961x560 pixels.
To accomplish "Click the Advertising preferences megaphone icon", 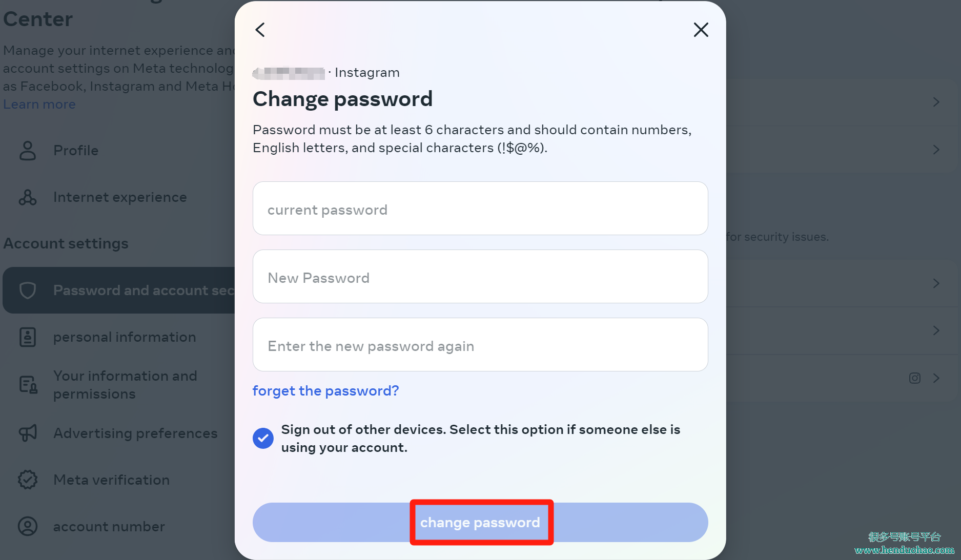I will (x=28, y=433).
